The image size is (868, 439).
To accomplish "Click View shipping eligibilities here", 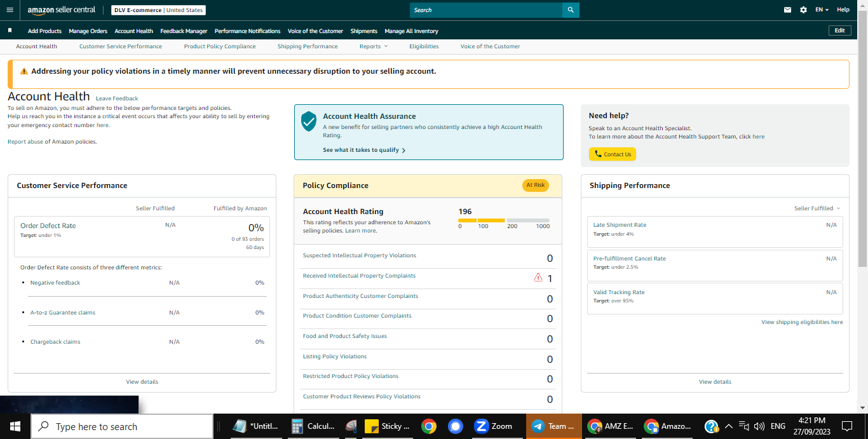I will pos(802,322).
